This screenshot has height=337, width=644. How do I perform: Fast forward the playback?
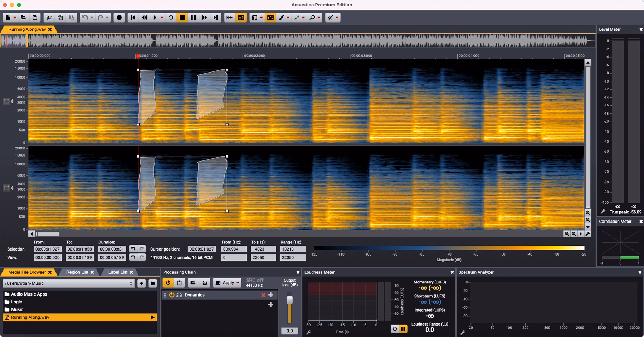[204, 18]
